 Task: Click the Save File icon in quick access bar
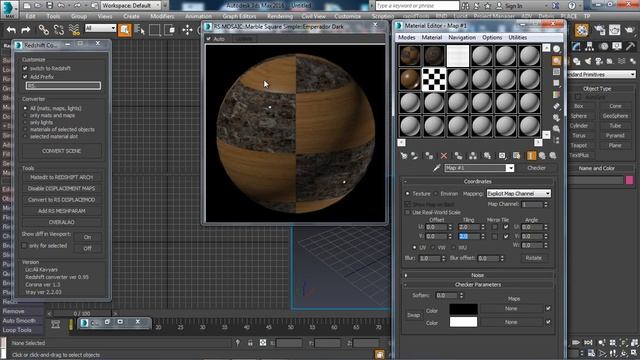[x=49, y=6]
